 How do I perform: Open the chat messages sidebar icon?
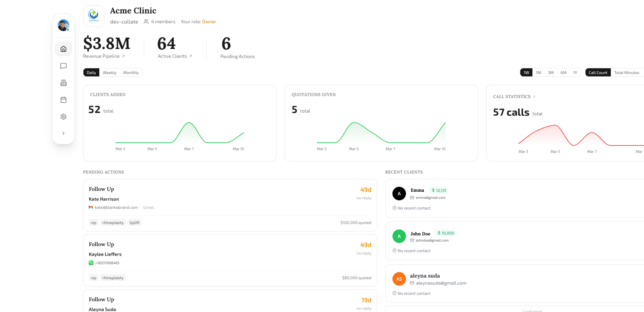[64, 66]
